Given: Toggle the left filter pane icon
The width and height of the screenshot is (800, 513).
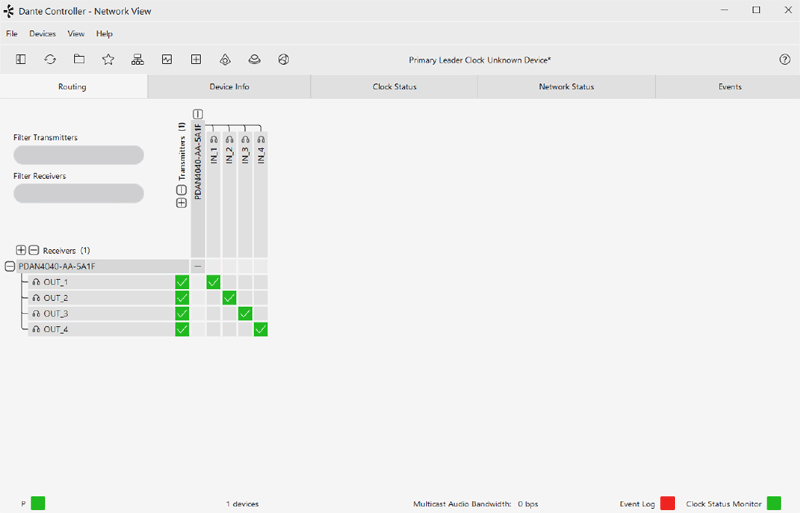Looking at the screenshot, I should tap(21, 60).
